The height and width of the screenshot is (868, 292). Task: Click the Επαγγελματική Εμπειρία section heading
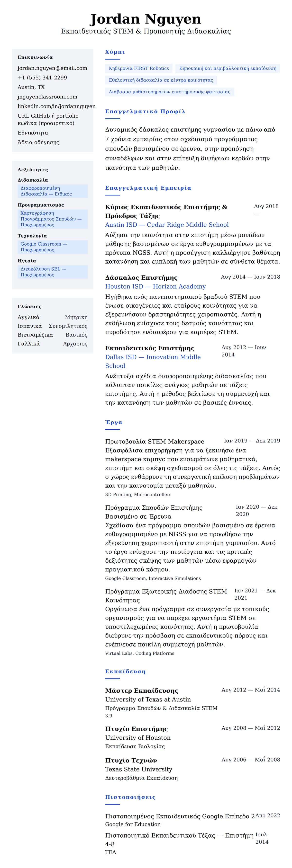click(148, 188)
